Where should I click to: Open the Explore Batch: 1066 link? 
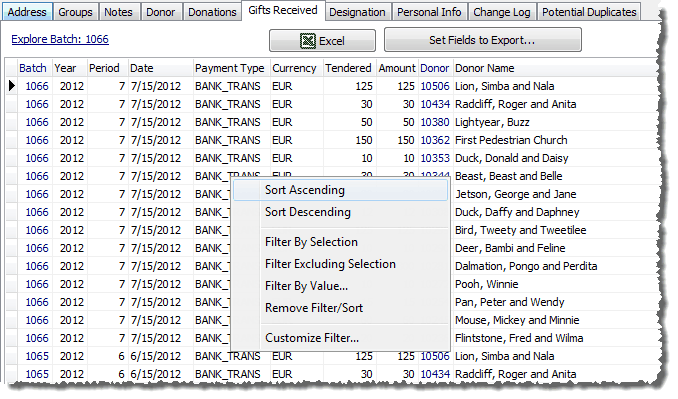coord(60,39)
